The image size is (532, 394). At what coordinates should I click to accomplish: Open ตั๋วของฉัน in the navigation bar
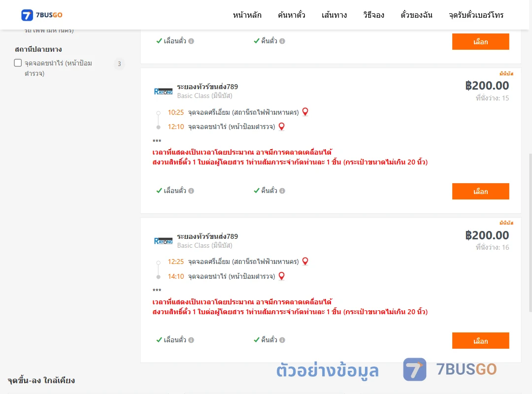tap(416, 15)
